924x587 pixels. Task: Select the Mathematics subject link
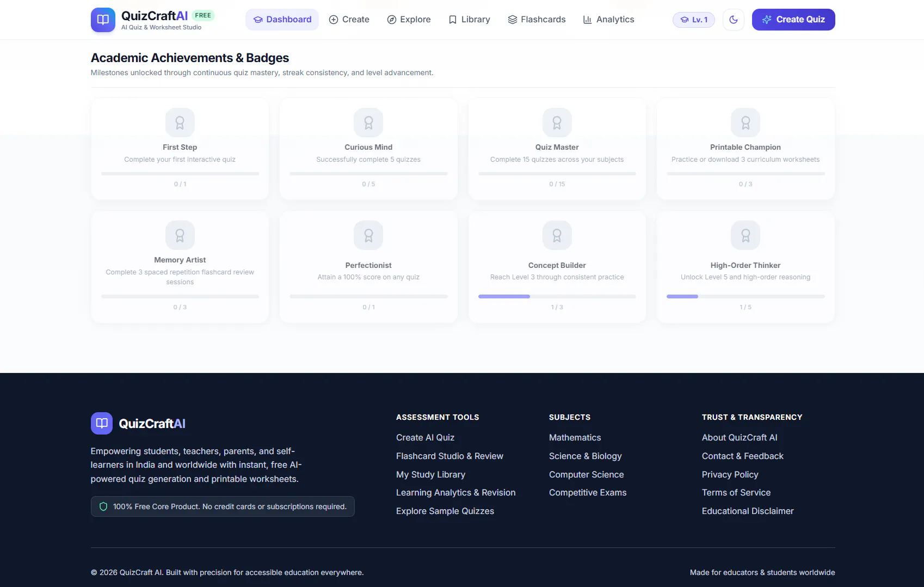pos(575,437)
